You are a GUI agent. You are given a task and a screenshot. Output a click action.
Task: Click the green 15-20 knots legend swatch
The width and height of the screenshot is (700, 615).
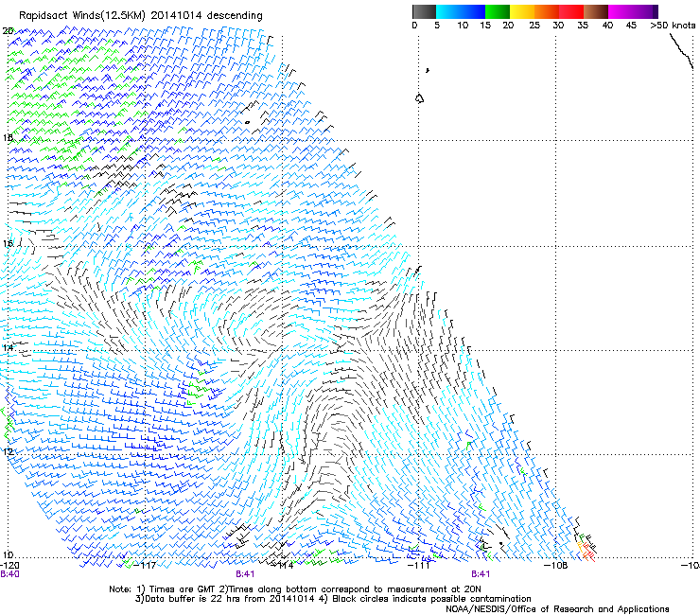pos(498,11)
